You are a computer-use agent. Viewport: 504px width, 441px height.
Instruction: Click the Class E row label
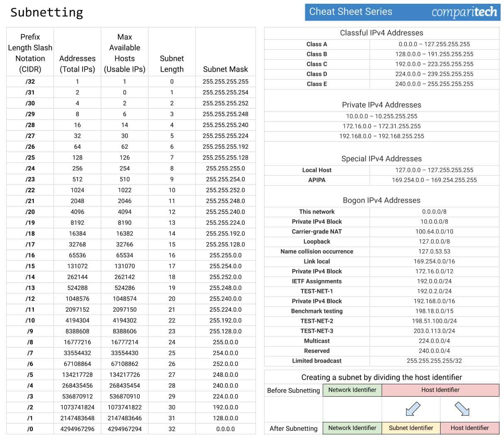click(317, 84)
